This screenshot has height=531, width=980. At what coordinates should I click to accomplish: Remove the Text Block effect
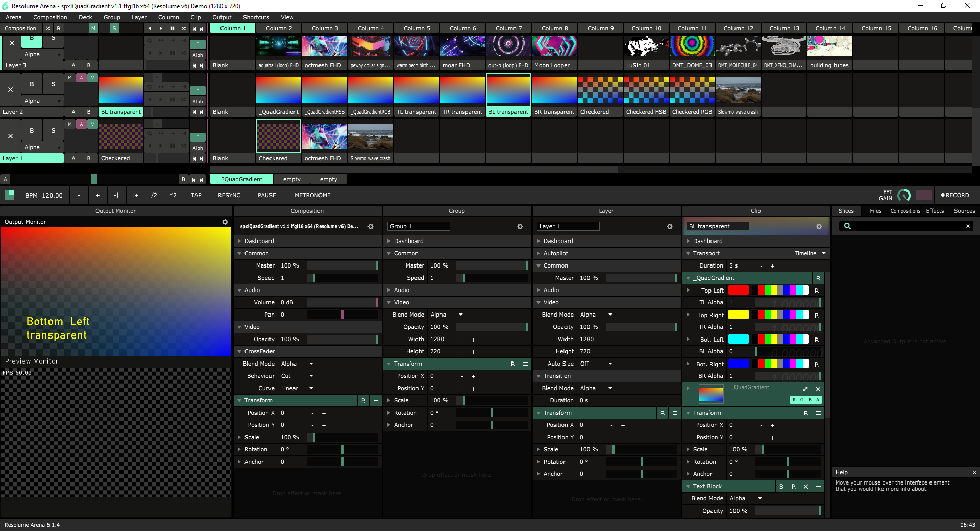[806, 487]
